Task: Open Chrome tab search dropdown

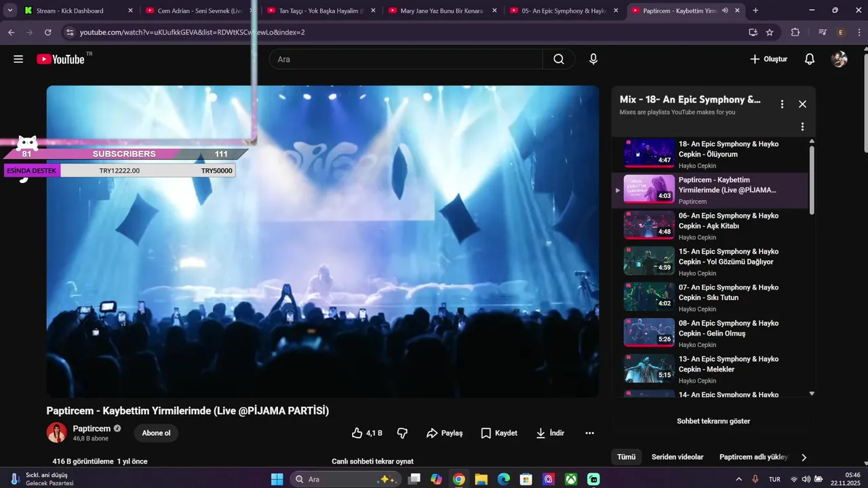Action: pos(10,10)
